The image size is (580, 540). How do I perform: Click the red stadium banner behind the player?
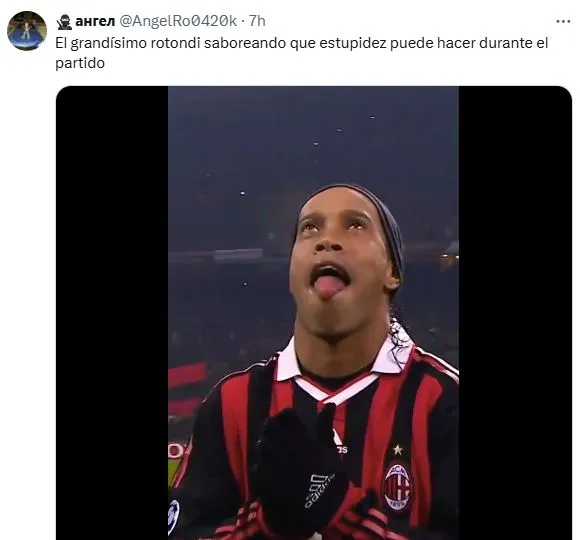click(188, 375)
